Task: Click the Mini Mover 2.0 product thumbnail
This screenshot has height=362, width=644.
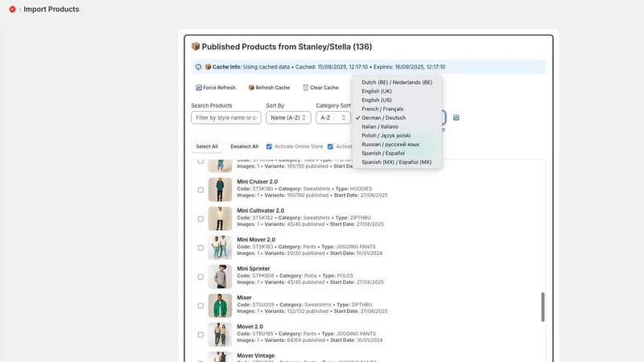Action: pyautogui.click(x=220, y=248)
